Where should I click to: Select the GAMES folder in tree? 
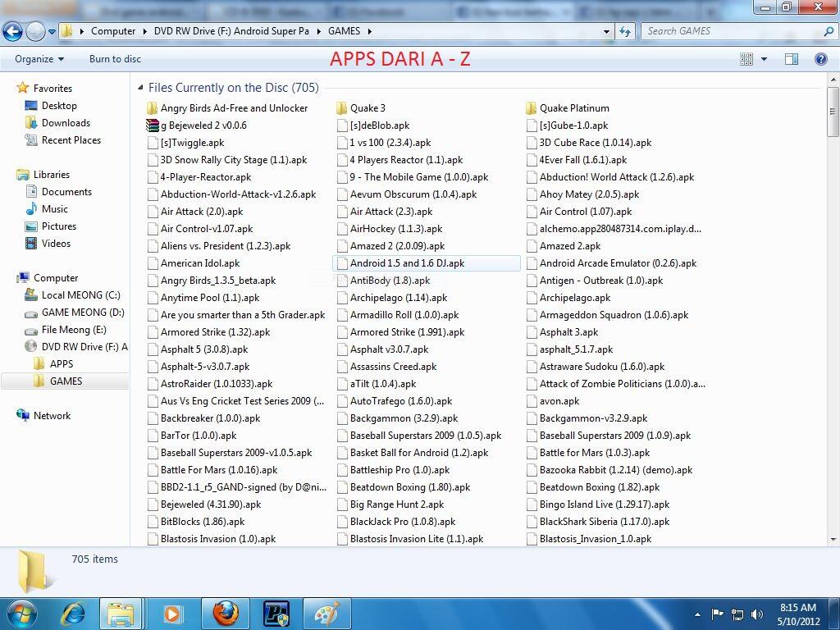(x=66, y=381)
